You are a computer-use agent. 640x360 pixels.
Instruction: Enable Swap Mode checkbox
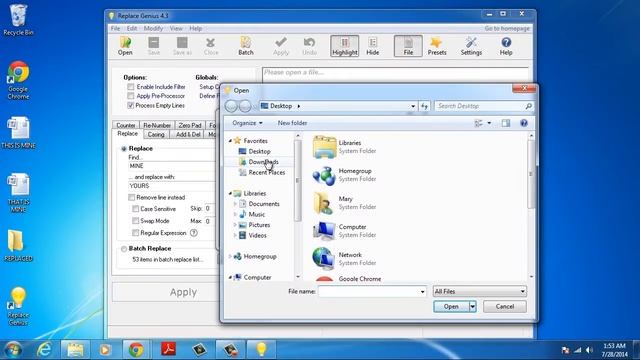coord(136,221)
